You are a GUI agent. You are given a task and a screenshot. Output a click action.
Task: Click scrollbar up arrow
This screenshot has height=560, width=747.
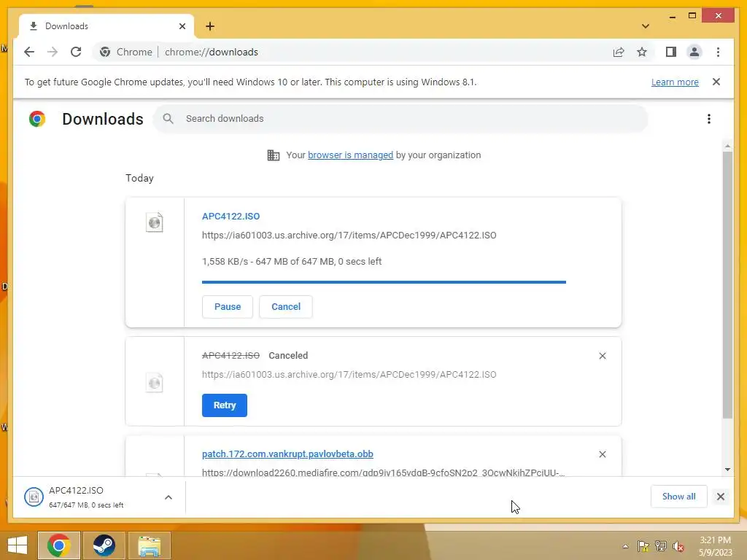(x=727, y=146)
